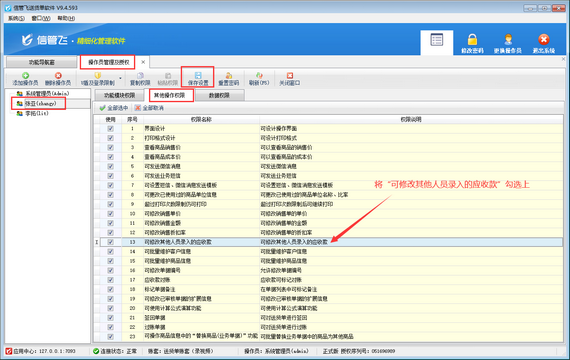Image resolution: width=570 pixels, height=360 pixels.
Task: Expand the dropdown arrow beside U盾及登录限制
Action: [120, 79]
